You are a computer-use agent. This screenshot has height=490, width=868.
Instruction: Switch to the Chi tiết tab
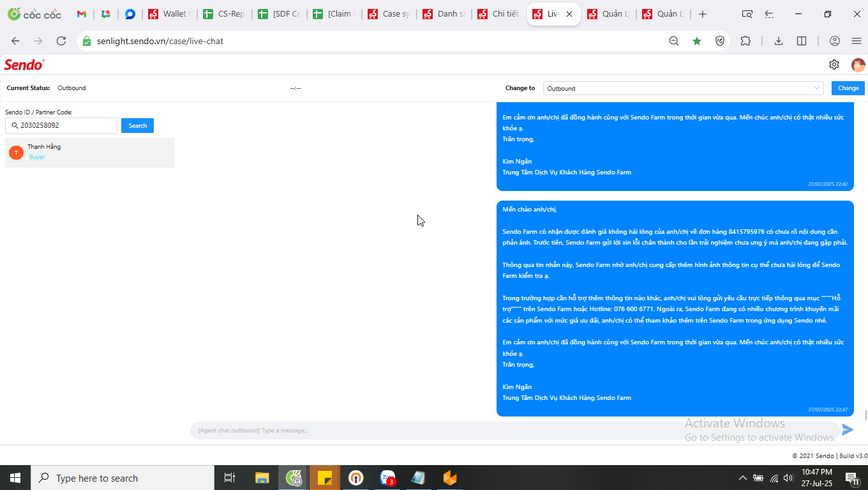[x=498, y=14]
